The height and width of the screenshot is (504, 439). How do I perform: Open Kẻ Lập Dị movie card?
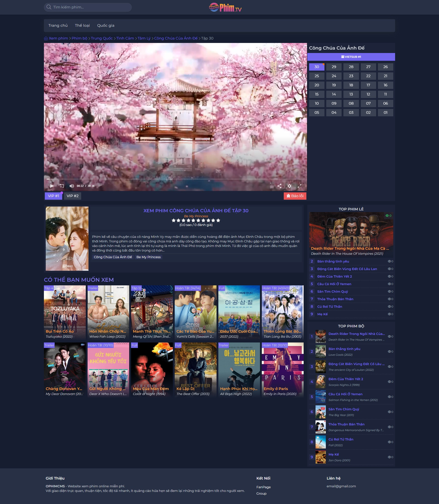[195, 370]
